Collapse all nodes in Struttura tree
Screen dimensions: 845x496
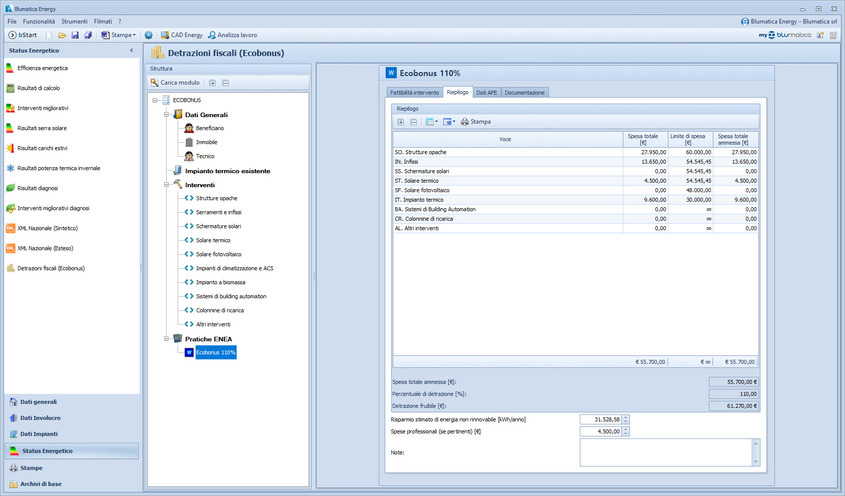(226, 83)
